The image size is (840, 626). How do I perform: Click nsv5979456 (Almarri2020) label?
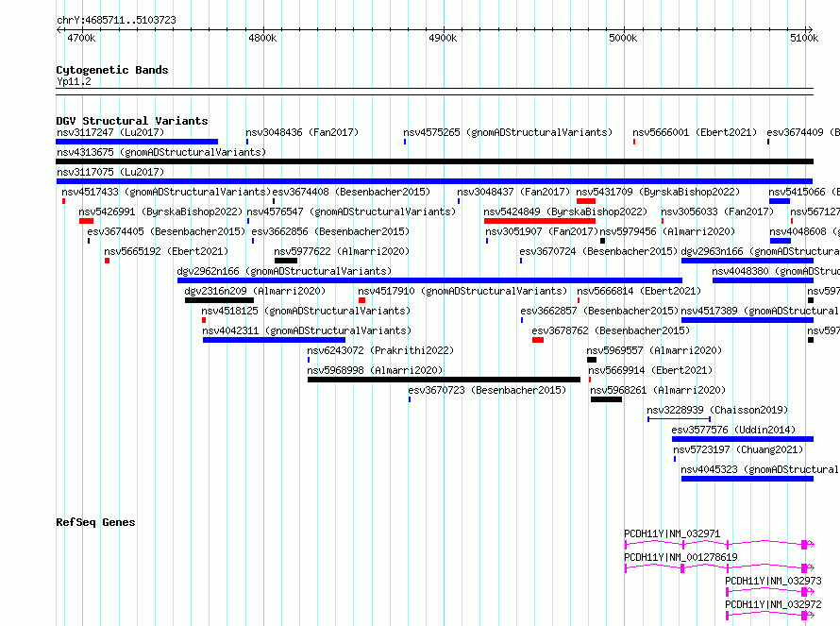667,231
